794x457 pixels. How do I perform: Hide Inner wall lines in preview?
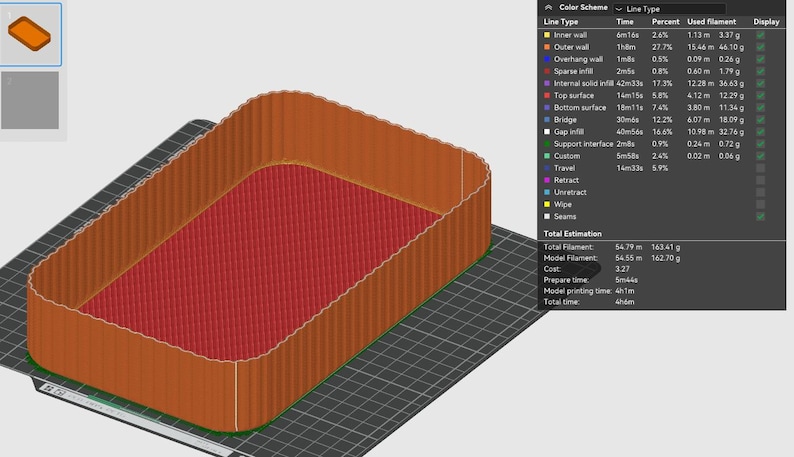coord(760,35)
